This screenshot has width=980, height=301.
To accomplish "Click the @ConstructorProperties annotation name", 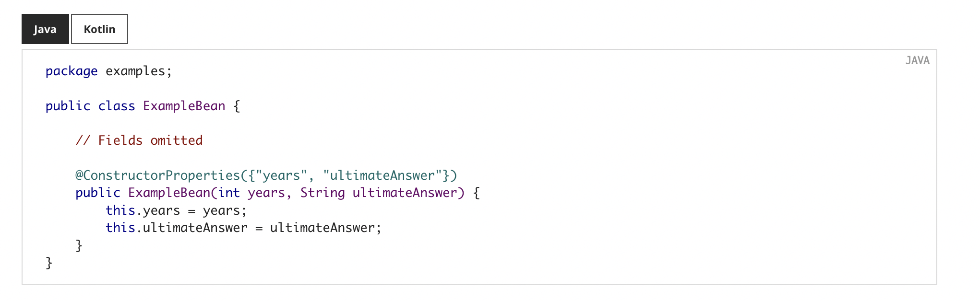I will [157, 175].
